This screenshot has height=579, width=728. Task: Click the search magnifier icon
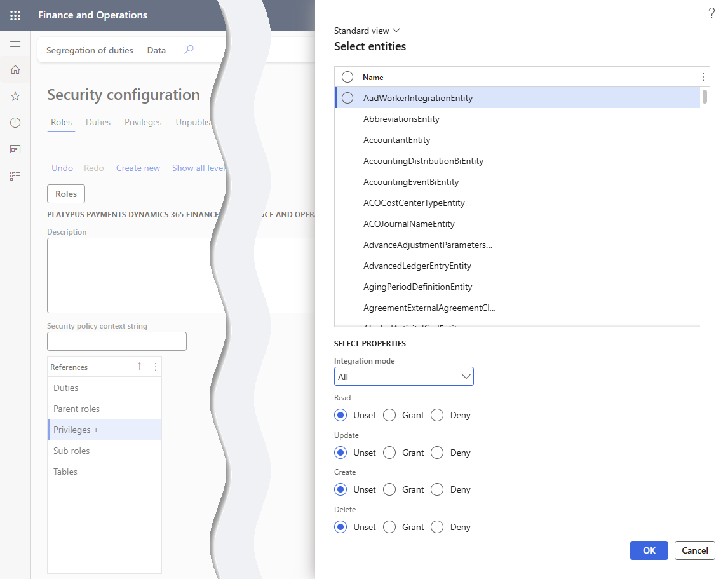(189, 50)
